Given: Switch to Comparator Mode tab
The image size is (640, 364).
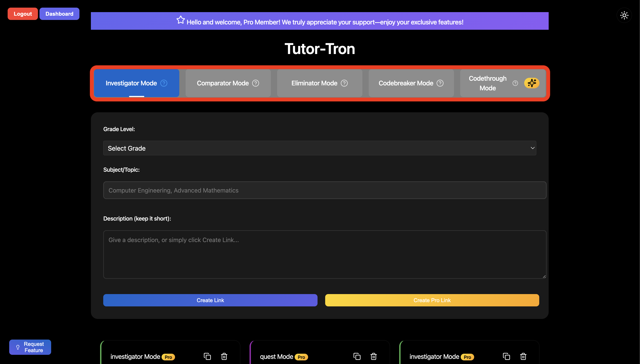Looking at the screenshot, I should tap(223, 83).
